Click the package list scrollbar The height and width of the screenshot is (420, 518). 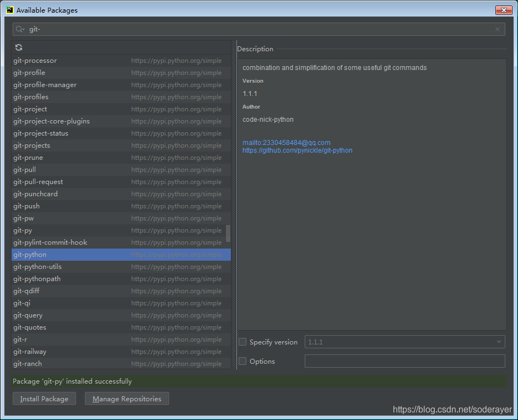coord(227,234)
